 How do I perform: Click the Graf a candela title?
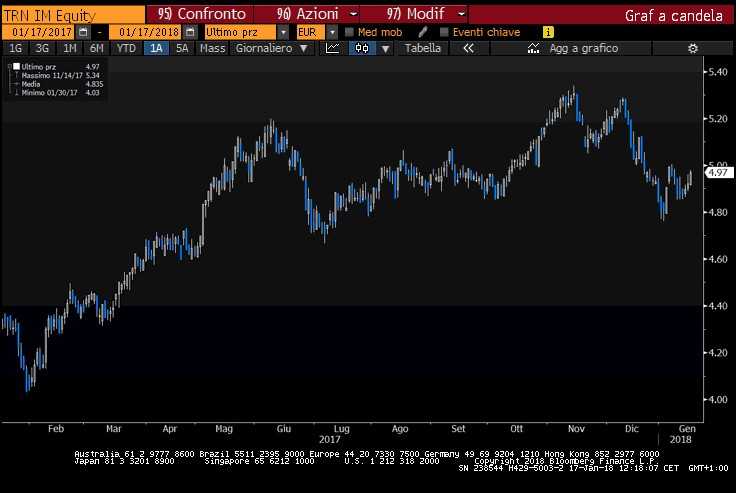click(673, 15)
